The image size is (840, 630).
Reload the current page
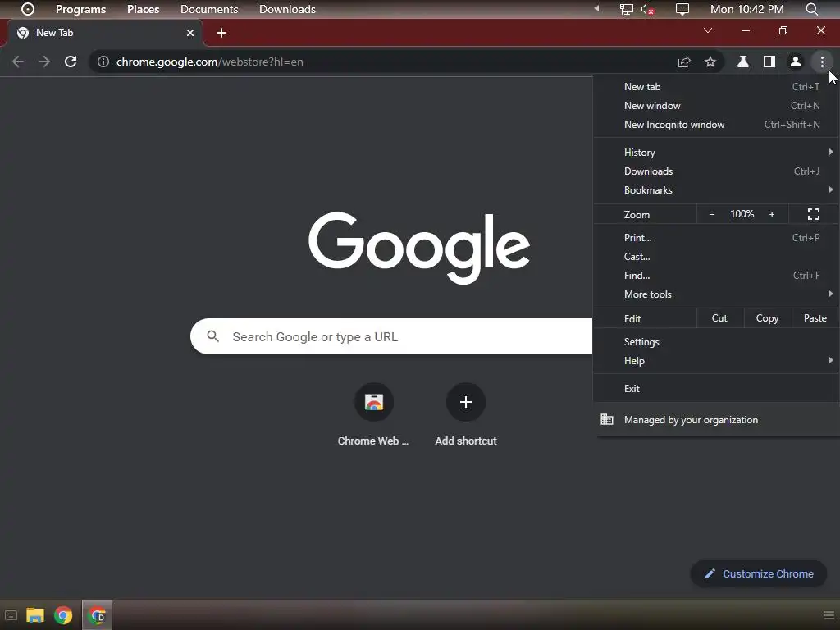pyautogui.click(x=71, y=62)
